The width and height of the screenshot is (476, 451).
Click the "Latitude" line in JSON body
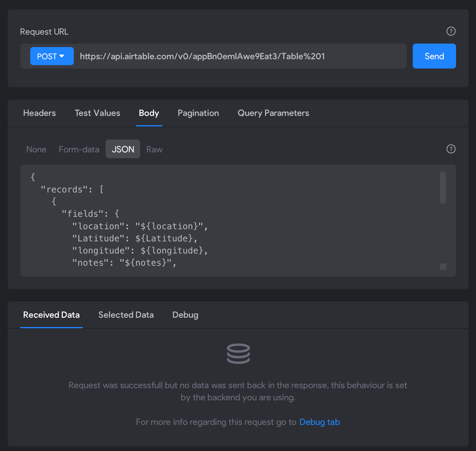[x=135, y=238]
